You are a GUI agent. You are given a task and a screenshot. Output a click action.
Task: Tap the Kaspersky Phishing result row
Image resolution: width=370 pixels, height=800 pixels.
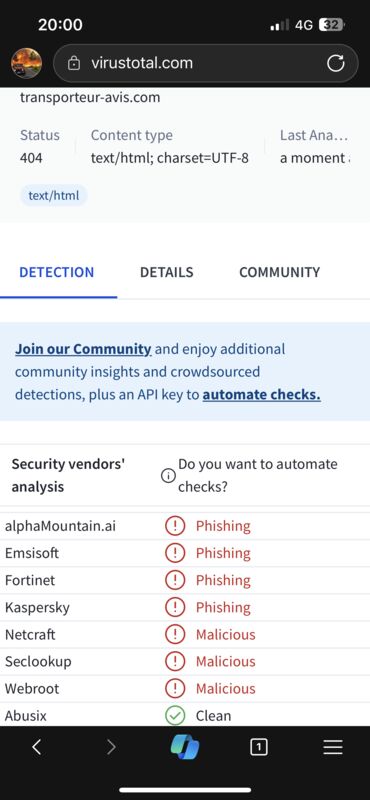[x=185, y=608]
